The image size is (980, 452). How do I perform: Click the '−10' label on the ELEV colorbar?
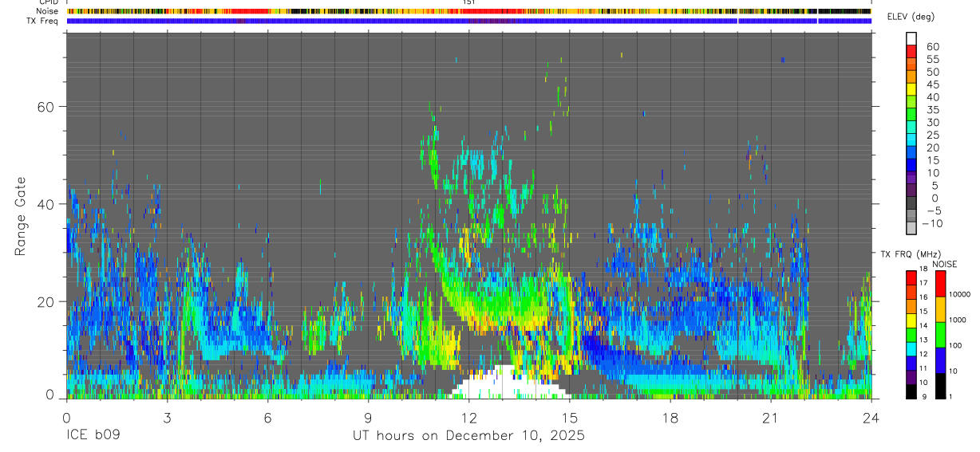[x=932, y=223]
